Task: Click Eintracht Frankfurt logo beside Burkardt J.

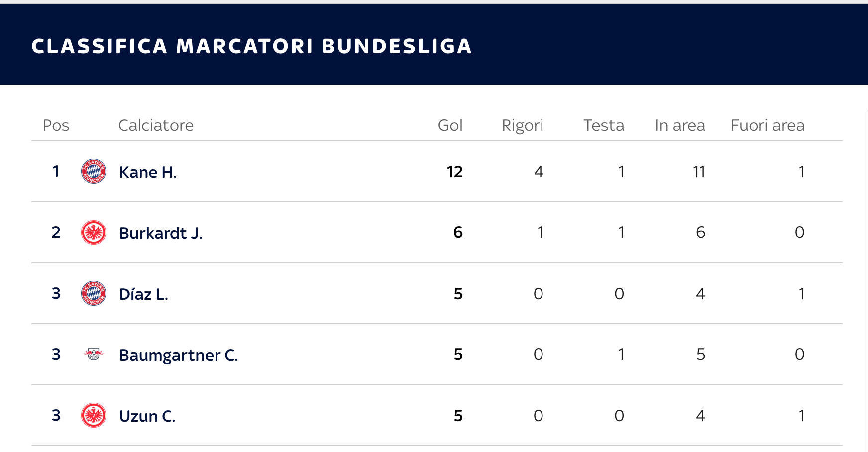Action: tap(94, 232)
